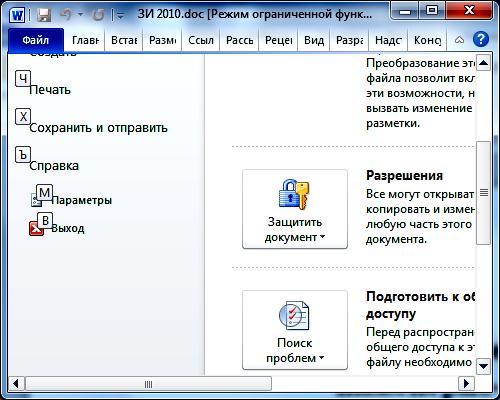Open Параметры in the backstage menu
Image resolution: width=500 pixels, height=400 pixels.
(82, 200)
